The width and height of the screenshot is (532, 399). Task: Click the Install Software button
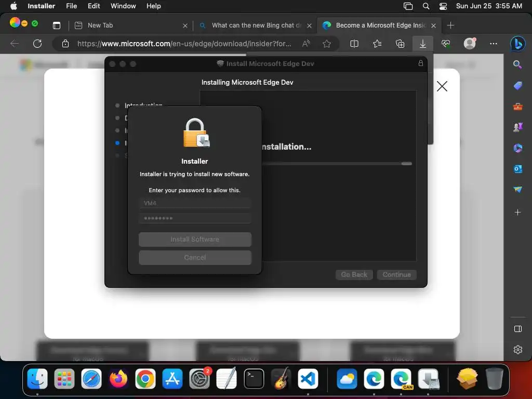[195, 239]
